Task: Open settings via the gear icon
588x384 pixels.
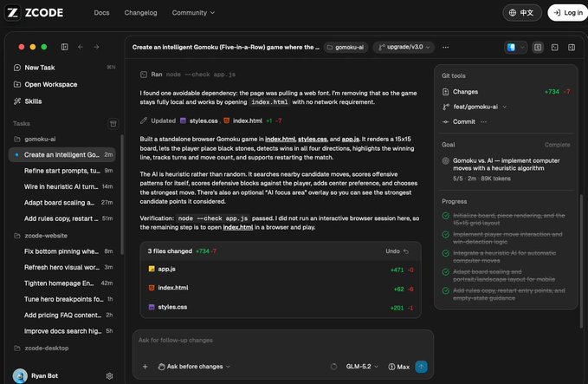Action: pos(109,376)
